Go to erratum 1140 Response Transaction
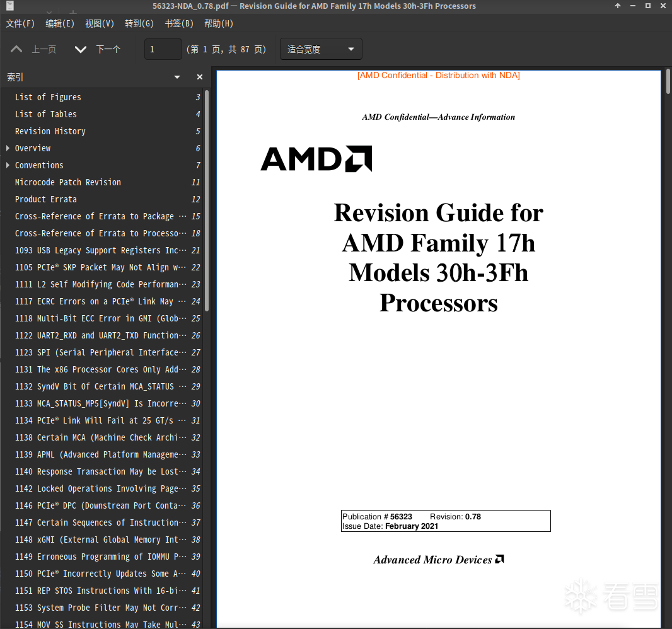 pos(102,471)
